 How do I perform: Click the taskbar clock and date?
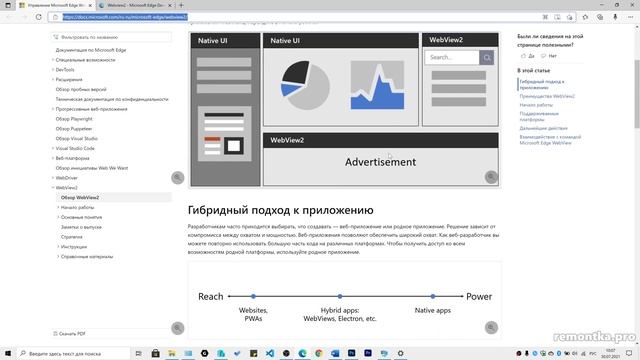pyautogui.click(x=611, y=353)
